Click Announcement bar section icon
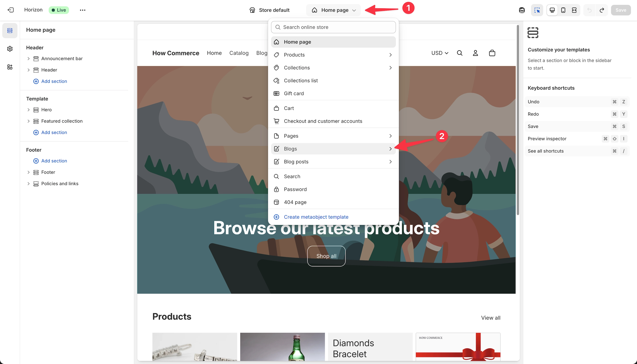 (36, 59)
